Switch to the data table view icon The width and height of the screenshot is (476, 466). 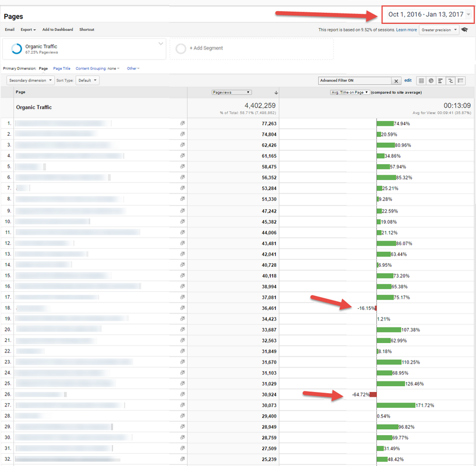click(x=421, y=80)
